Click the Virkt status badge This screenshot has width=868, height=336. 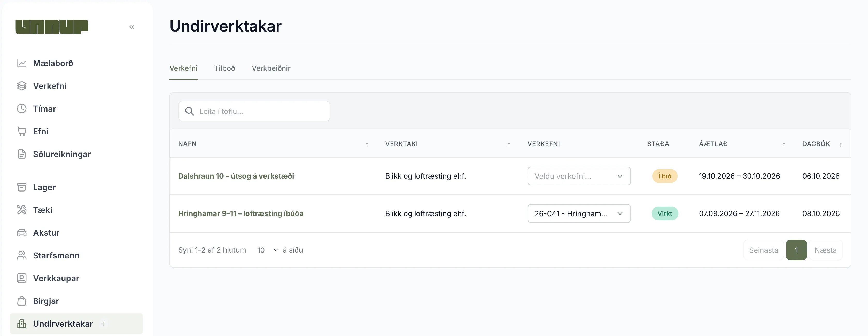pyautogui.click(x=664, y=213)
